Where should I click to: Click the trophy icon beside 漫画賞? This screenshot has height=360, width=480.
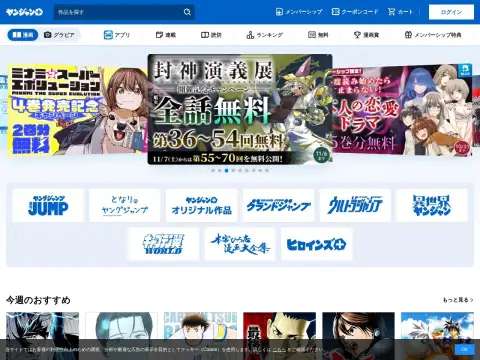[357, 35]
